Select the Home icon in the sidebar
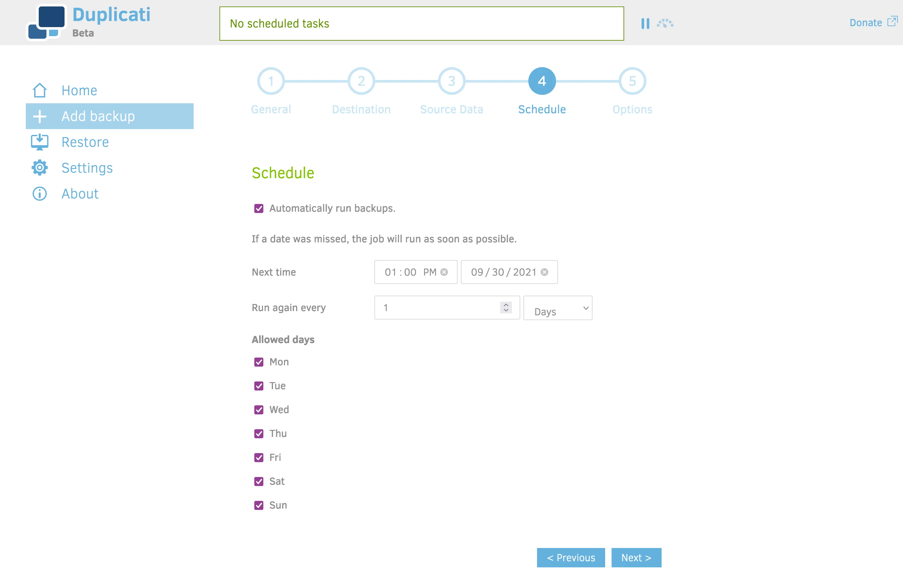The height and width of the screenshot is (588, 903). 39,90
